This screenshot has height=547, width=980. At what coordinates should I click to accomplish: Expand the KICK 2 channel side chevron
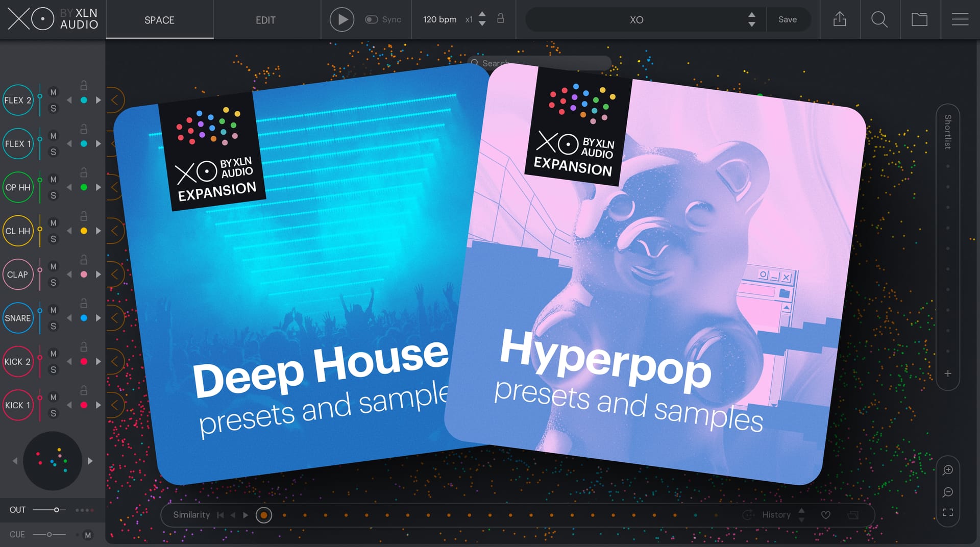coord(115,362)
